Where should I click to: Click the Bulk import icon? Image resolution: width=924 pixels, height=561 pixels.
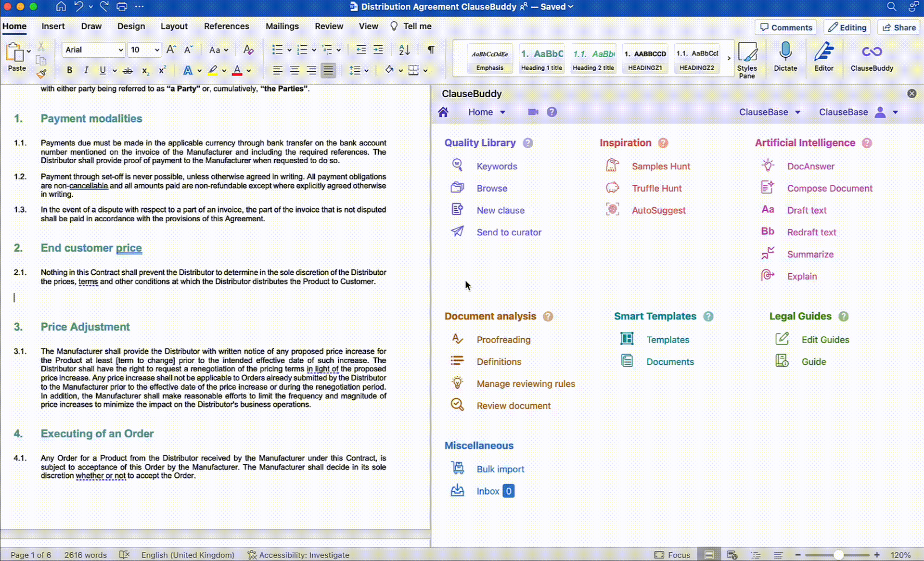[457, 468]
